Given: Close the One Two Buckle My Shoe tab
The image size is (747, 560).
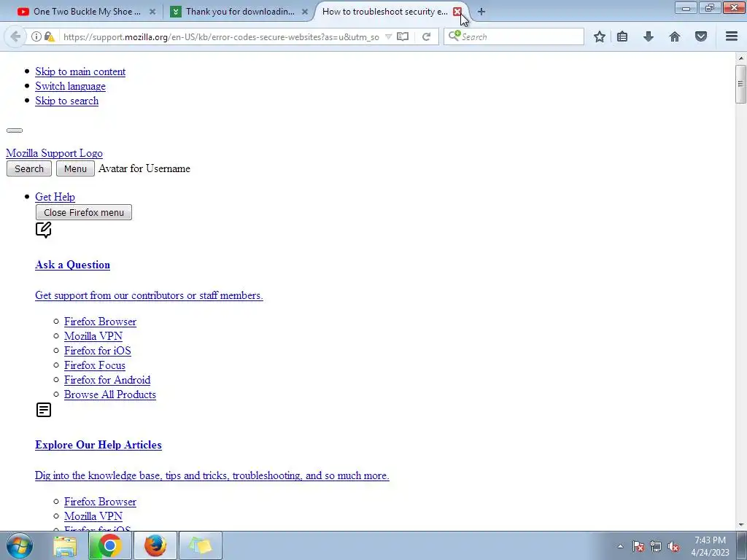Looking at the screenshot, I should coord(152,12).
